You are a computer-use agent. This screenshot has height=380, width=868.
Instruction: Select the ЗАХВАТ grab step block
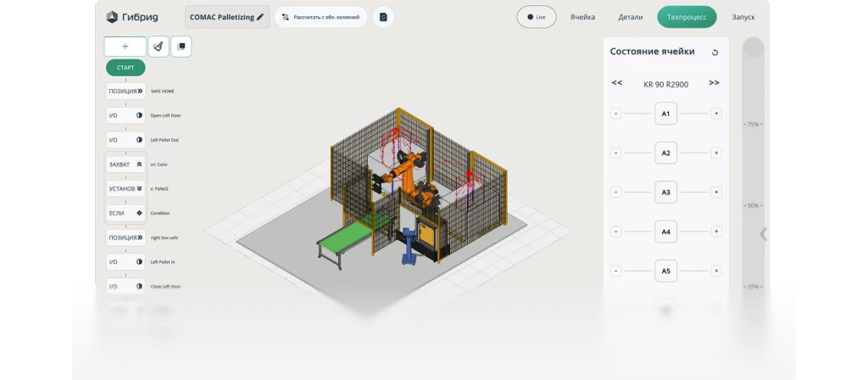click(x=125, y=164)
